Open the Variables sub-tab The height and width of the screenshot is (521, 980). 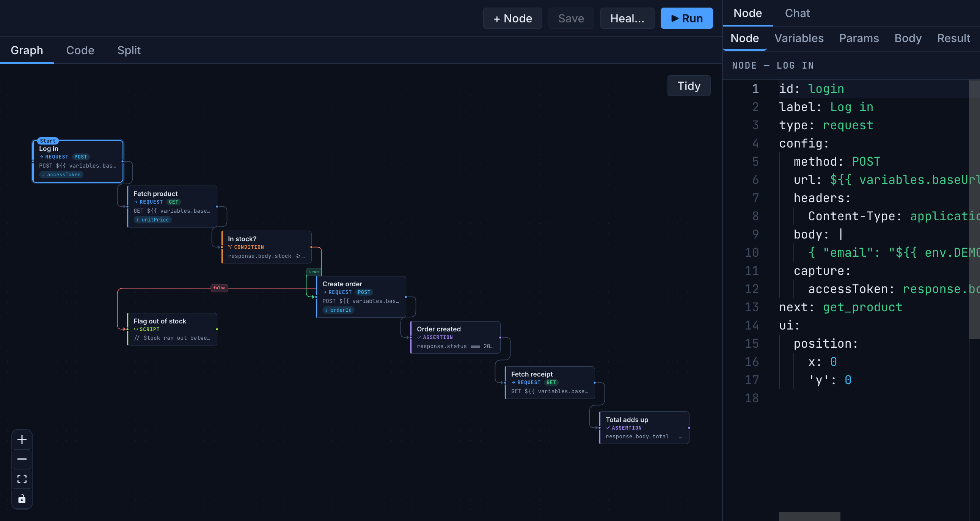(x=799, y=38)
